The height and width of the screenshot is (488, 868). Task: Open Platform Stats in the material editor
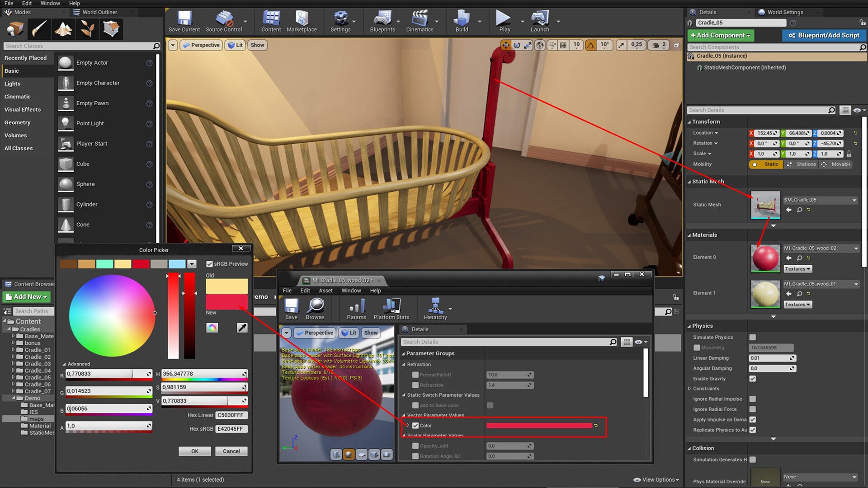coord(391,309)
